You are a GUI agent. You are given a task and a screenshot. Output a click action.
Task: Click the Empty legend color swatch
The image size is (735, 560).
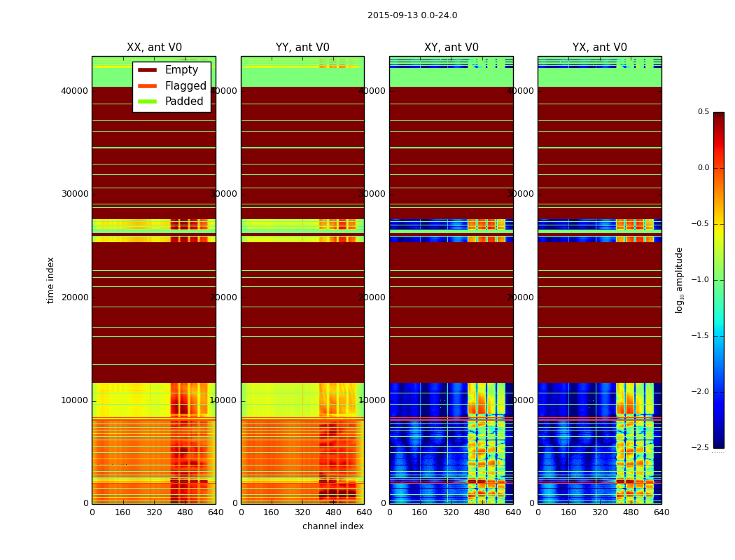pyautogui.click(x=147, y=70)
